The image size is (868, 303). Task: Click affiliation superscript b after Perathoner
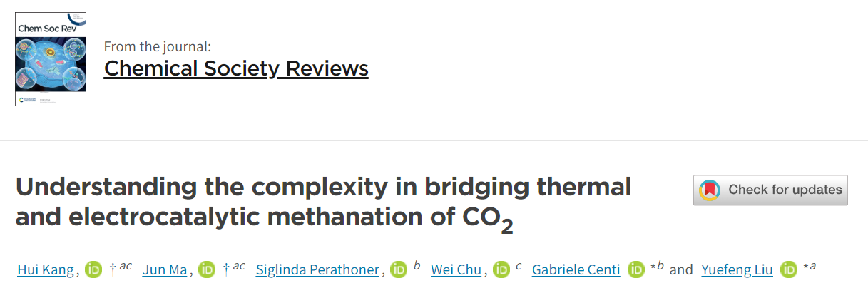pyautogui.click(x=417, y=266)
